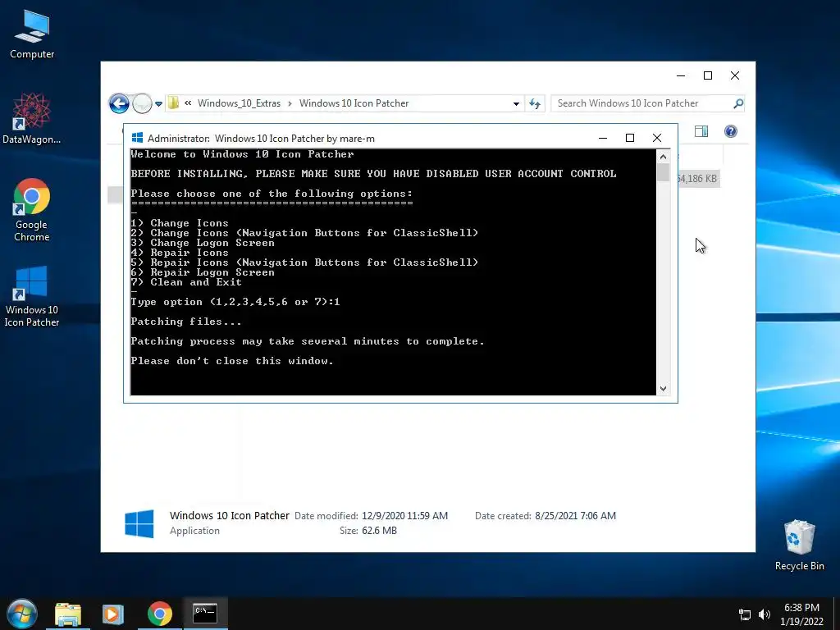Expand the address bar history dropdown

516,104
